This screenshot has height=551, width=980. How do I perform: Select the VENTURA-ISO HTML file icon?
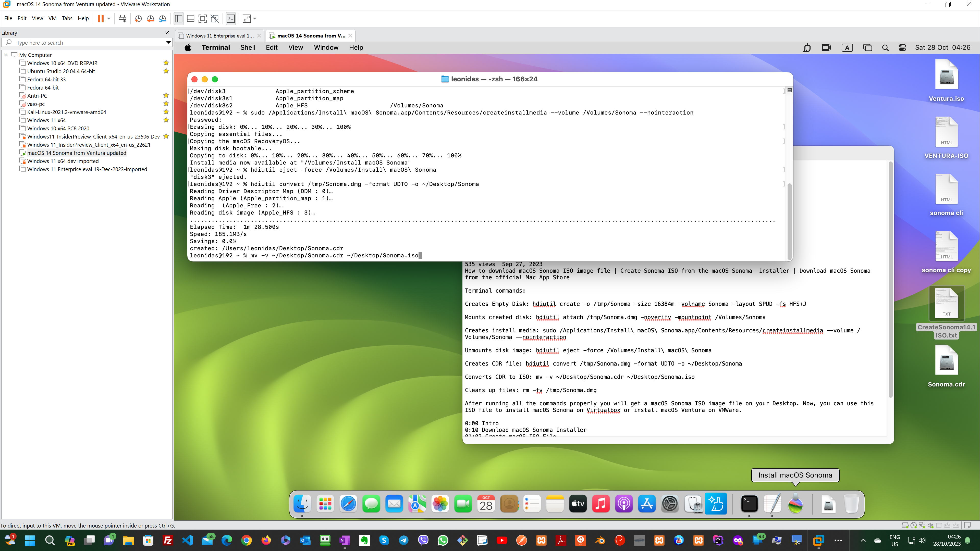(x=947, y=132)
